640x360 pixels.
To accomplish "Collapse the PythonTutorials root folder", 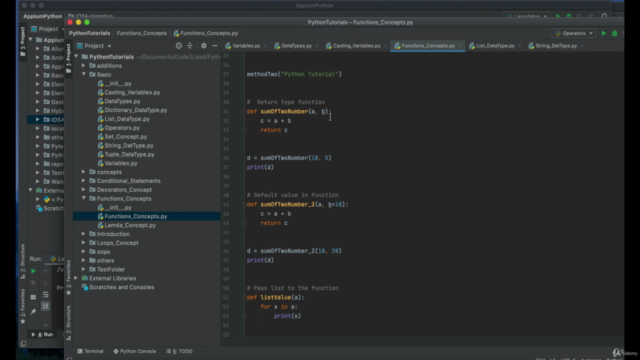I will [x=76, y=57].
